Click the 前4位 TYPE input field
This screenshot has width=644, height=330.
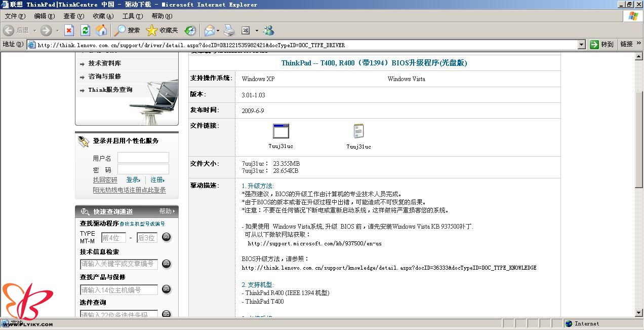(x=113, y=237)
